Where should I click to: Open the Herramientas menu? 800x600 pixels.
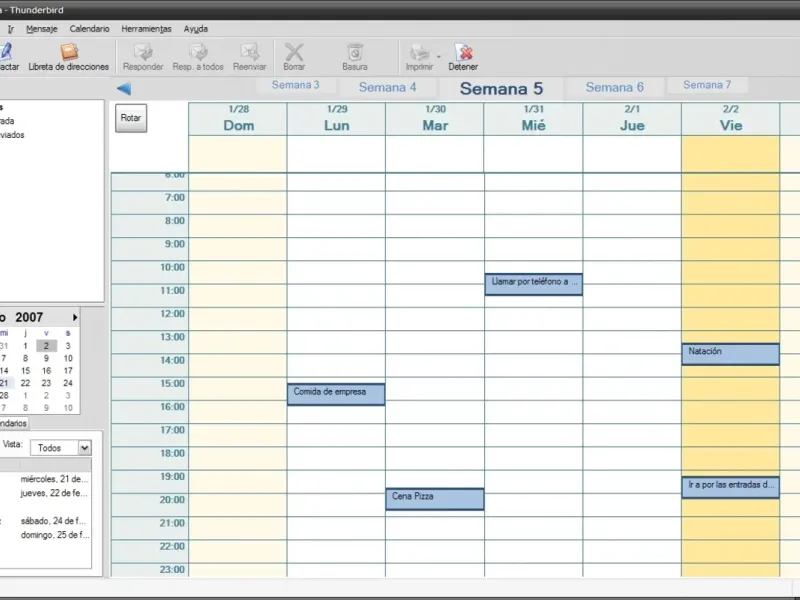click(146, 29)
